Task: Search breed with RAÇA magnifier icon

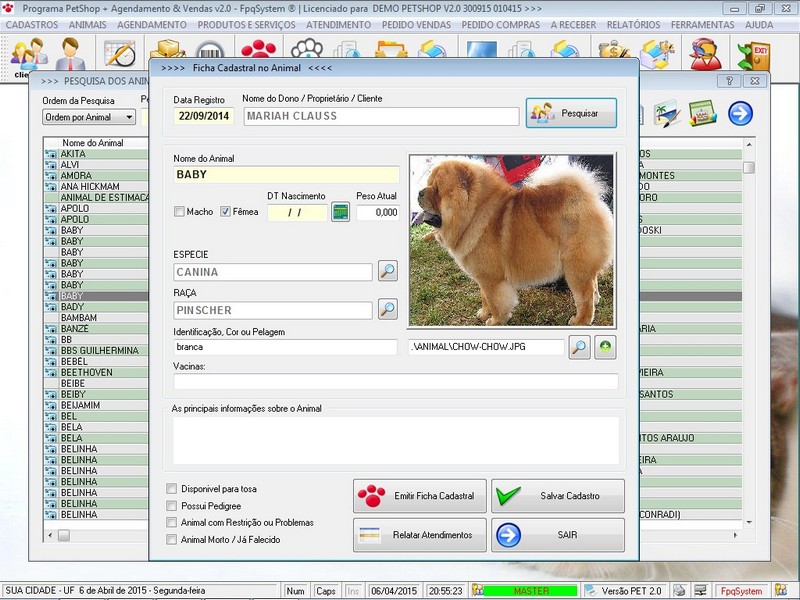Action: click(x=388, y=309)
